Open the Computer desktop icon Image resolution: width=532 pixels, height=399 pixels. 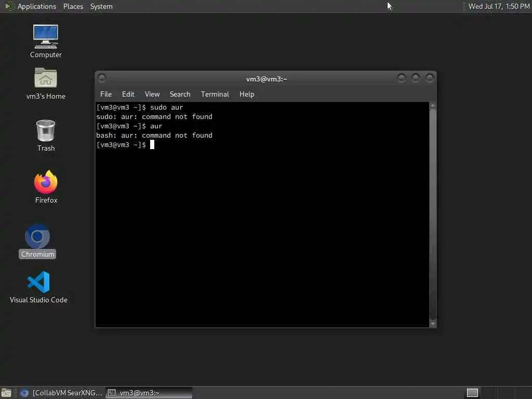[46, 41]
